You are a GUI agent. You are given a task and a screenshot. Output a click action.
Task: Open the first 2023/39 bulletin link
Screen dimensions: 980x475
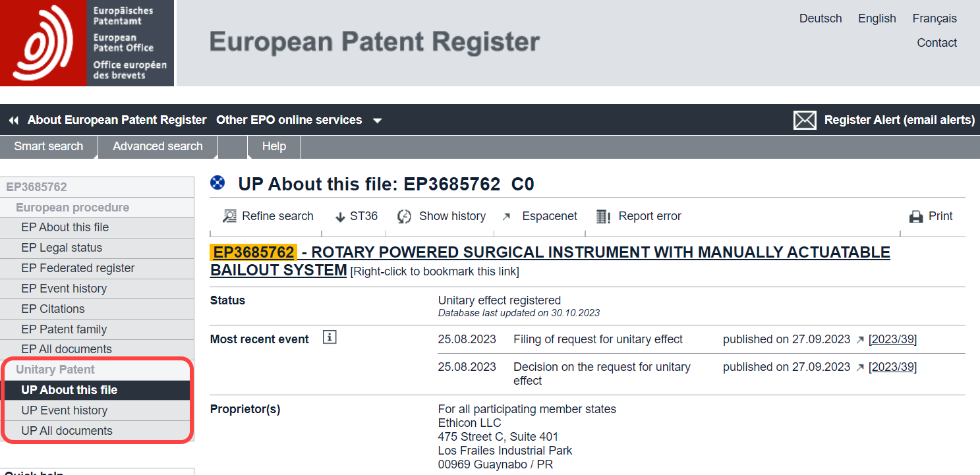point(892,339)
